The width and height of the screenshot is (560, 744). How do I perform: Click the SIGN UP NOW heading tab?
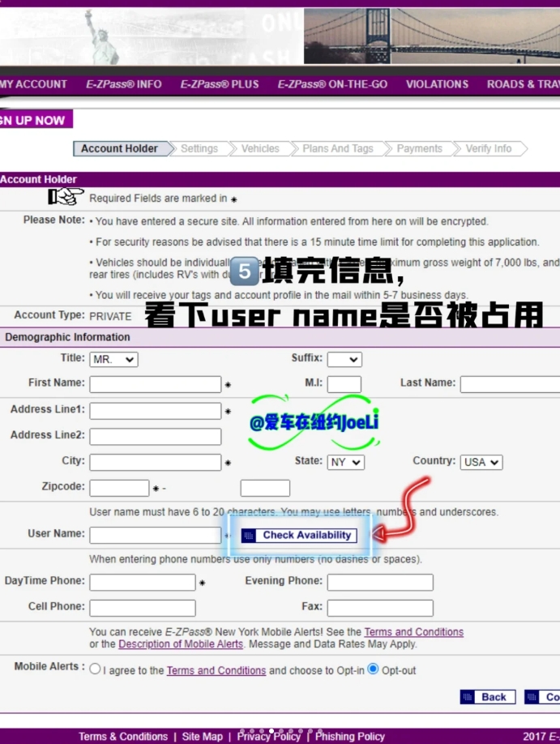pyautogui.click(x=36, y=120)
